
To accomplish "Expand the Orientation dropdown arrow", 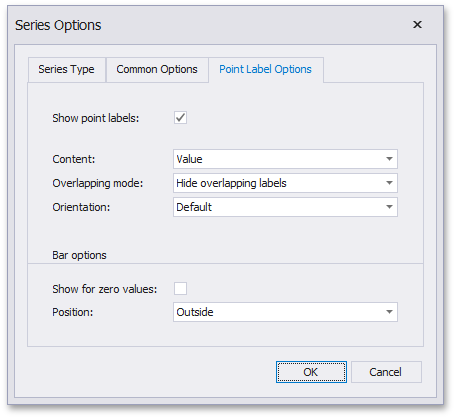I will 389,207.
